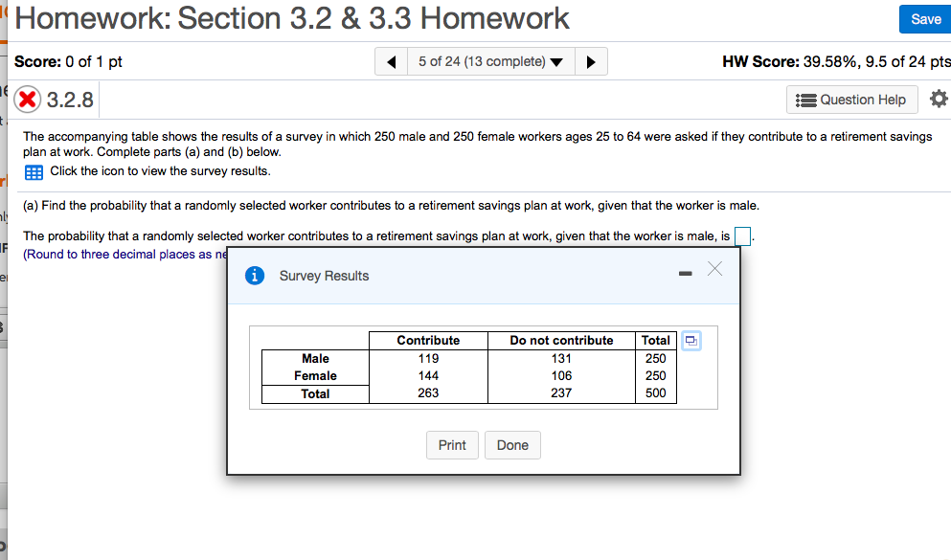Image resolution: width=951 pixels, height=560 pixels.
Task: Expand the collapsed left sidebar panel
Action: [4, 287]
